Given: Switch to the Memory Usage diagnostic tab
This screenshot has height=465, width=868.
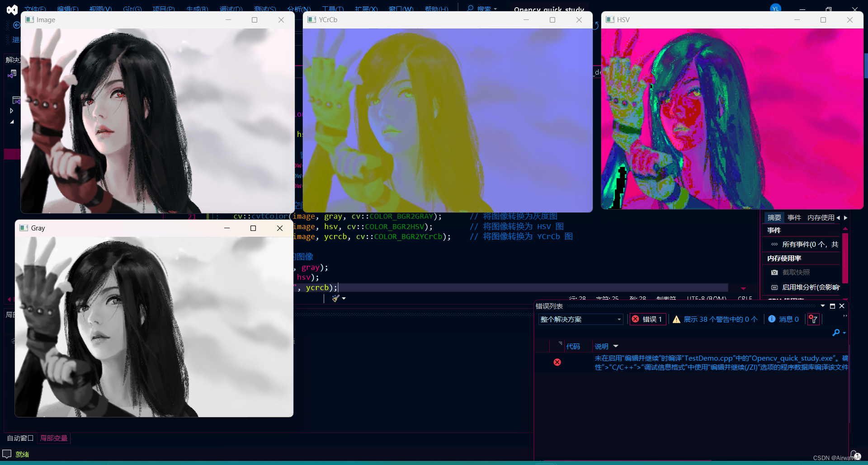Looking at the screenshot, I should 821,218.
